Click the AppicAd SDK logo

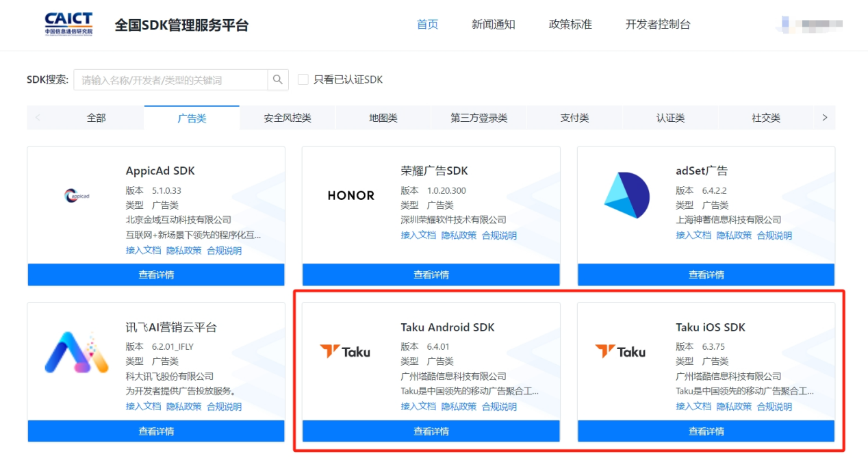point(77,196)
